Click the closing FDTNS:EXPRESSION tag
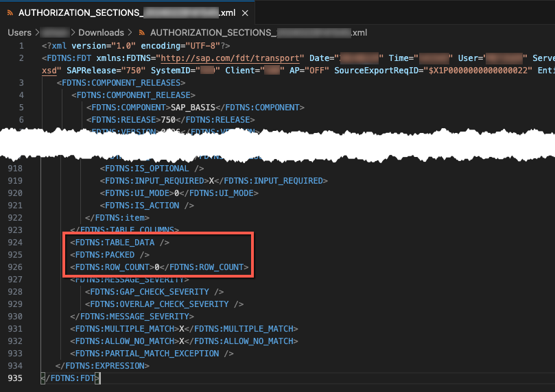 [102, 366]
